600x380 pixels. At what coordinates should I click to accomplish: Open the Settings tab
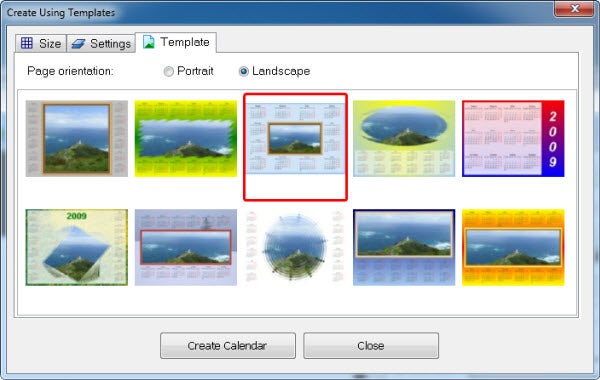[x=101, y=44]
